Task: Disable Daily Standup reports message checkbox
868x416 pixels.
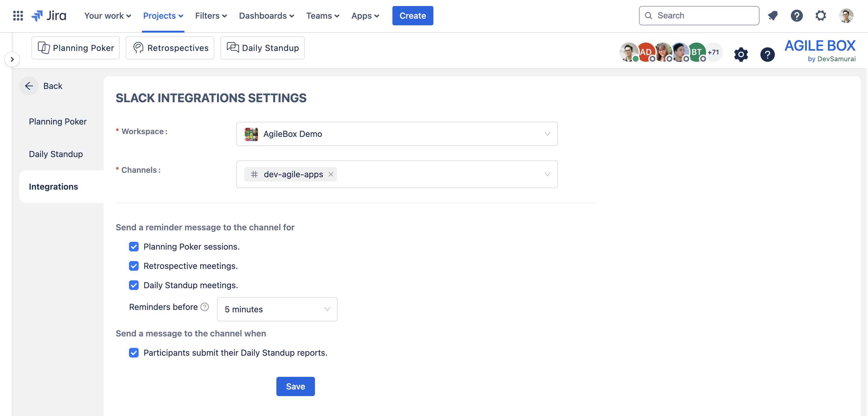Action: tap(134, 353)
